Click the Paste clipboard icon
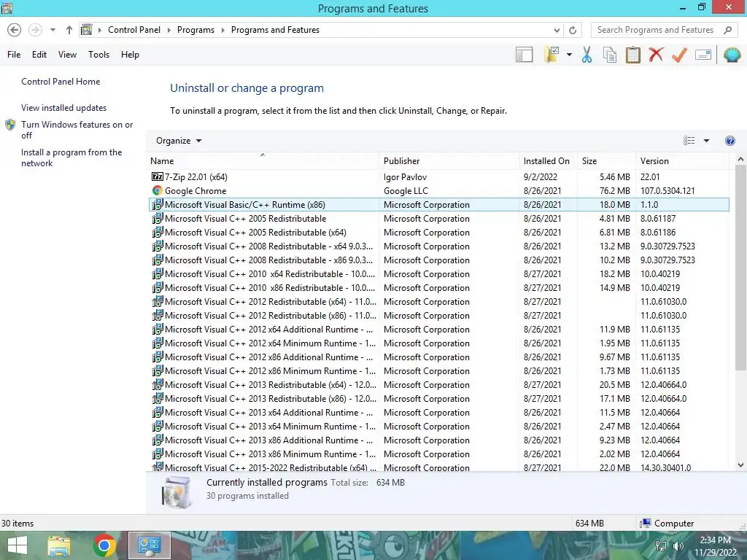This screenshot has height=560, width=747. click(x=632, y=55)
